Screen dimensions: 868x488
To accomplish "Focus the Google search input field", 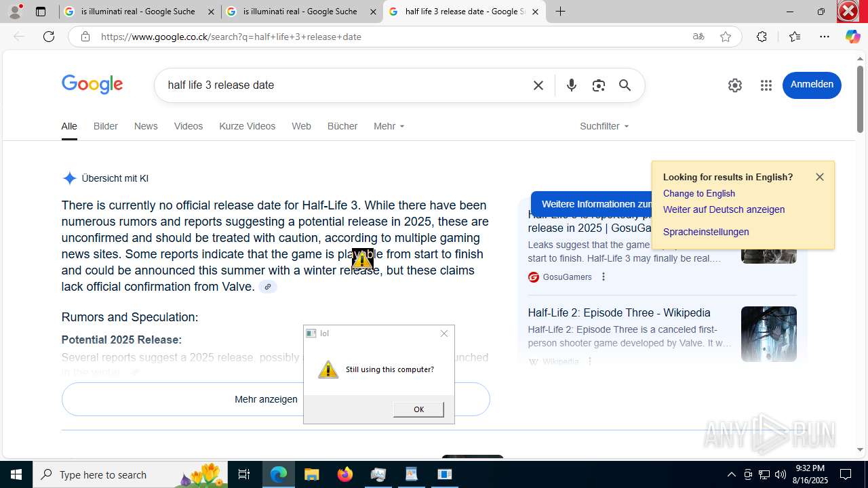I will [346, 85].
